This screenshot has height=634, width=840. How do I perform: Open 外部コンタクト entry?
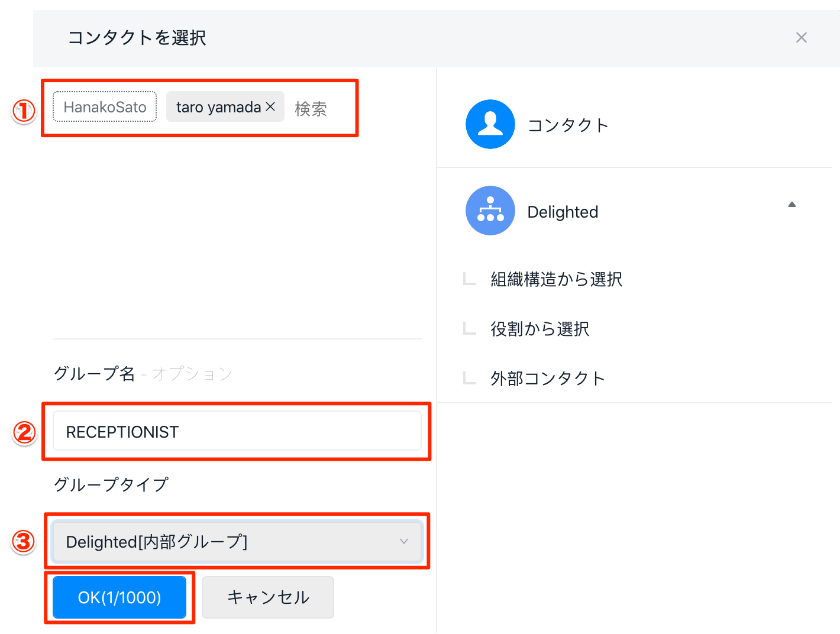coord(548,379)
